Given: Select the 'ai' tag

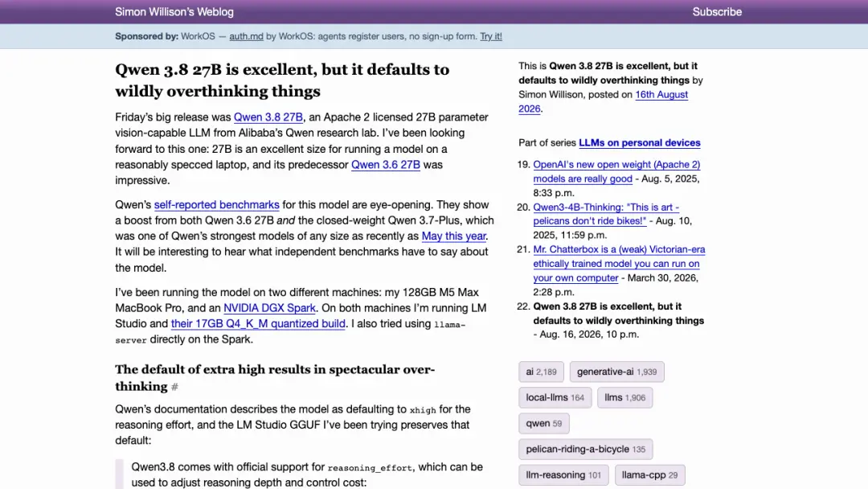Looking at the screenshot, I should tap(541, 372).
